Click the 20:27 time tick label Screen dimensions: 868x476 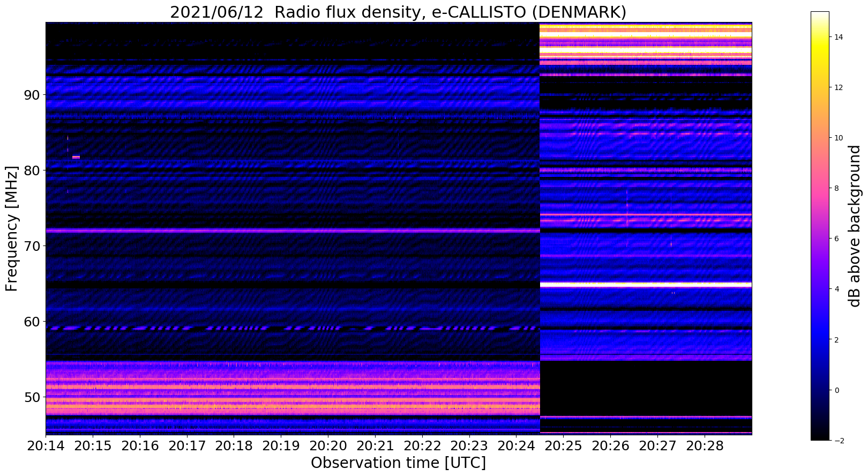tap(657, 446)
